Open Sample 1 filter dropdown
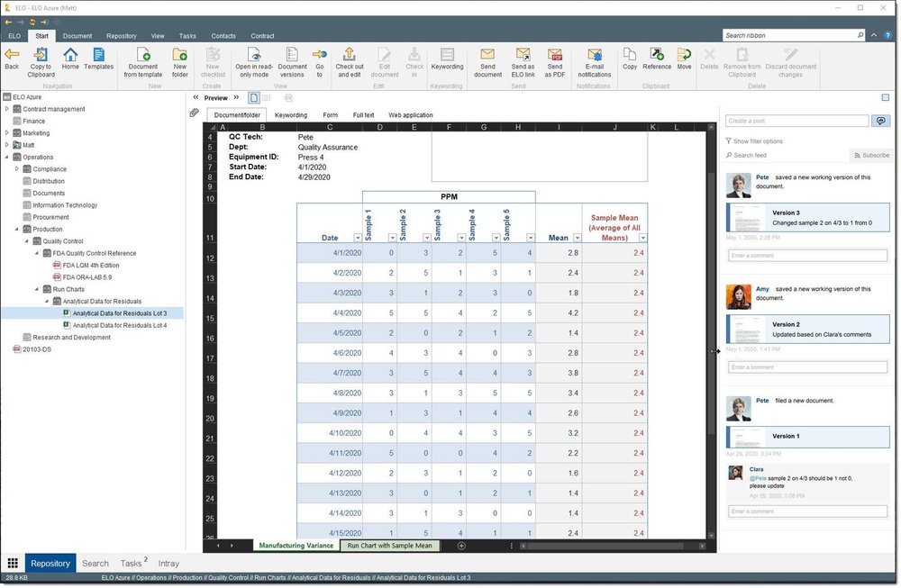 [x=392, y=238]
